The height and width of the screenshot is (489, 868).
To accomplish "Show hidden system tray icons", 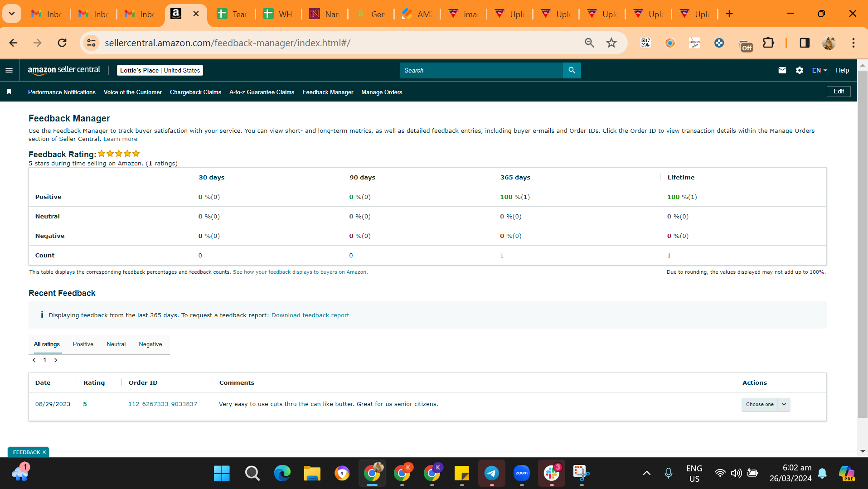I will pos(647,474).
